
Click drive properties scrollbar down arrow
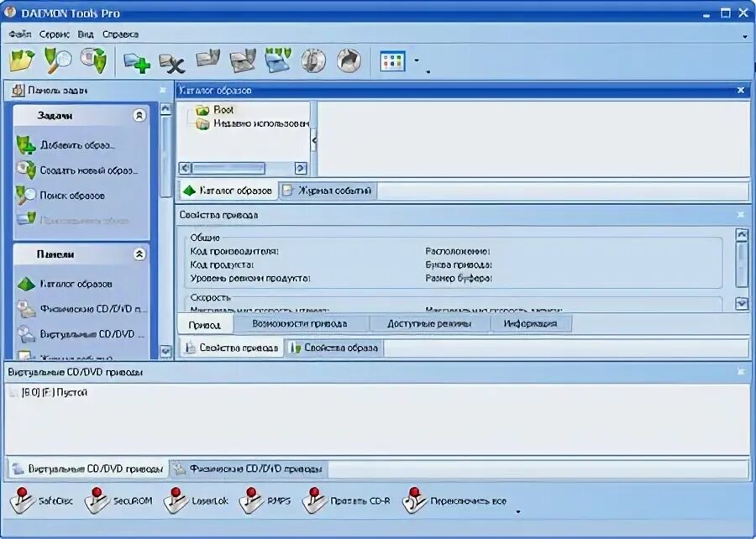742,303
